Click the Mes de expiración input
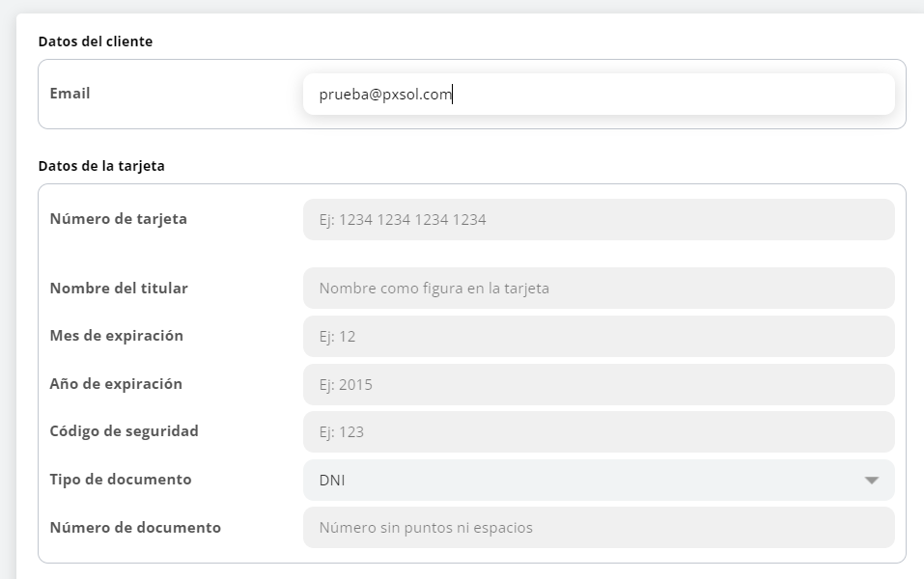 (598, 337)
